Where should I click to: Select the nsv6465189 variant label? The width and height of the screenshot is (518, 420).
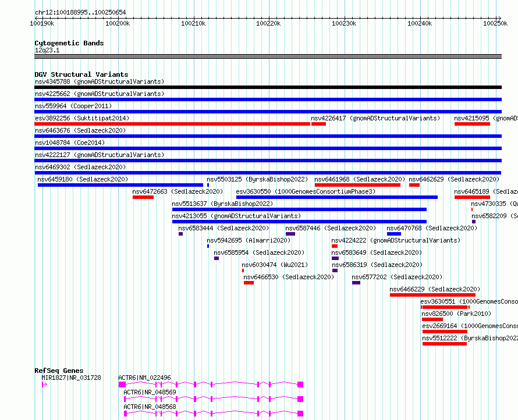[x=485, y=191]
